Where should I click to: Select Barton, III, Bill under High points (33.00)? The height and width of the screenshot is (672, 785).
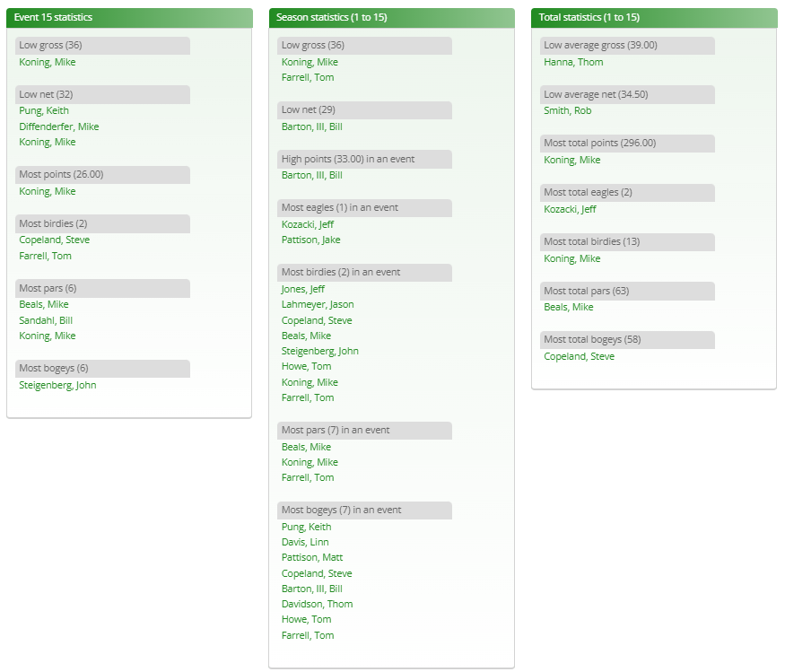point(312,175)
